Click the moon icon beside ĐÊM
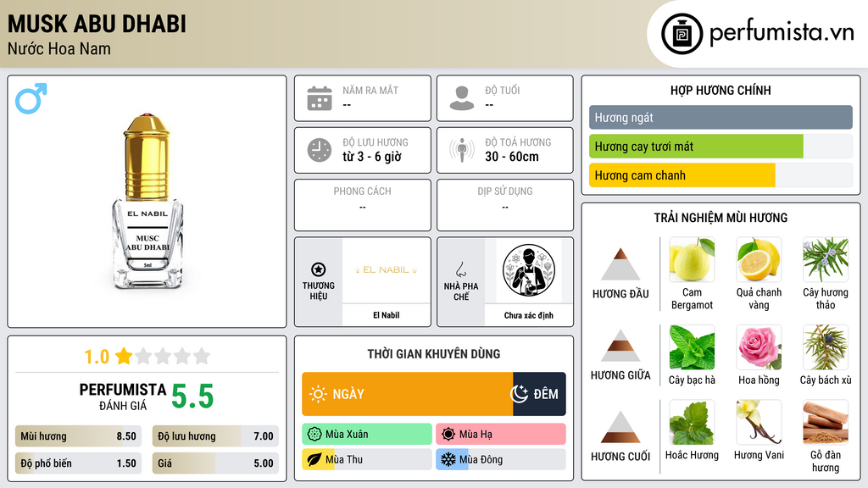Image resolution: width=868 pixels, height=488 pixels. click(x=519, y=394)
